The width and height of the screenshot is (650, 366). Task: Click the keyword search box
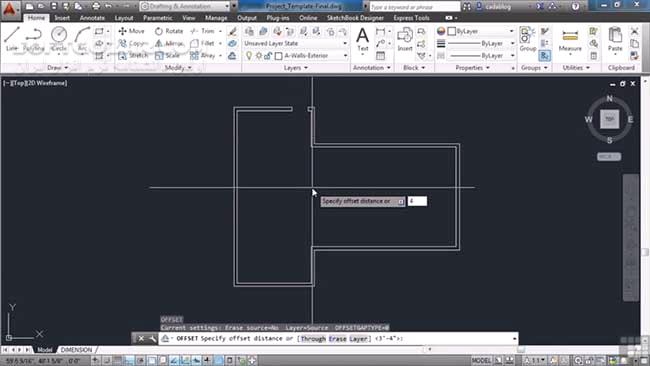[415, 7]
